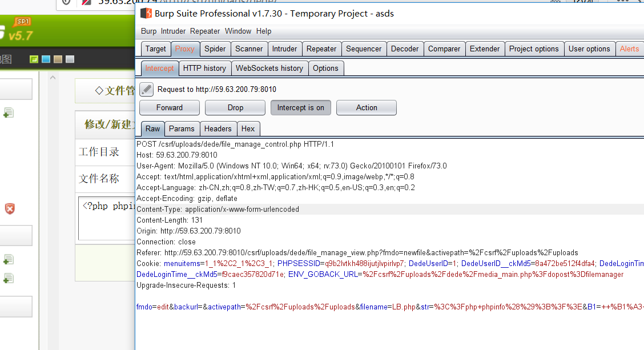Viewport: 644px width, 350px height.
Task: Open the Window menu
Action: click(x=238, y=31)
